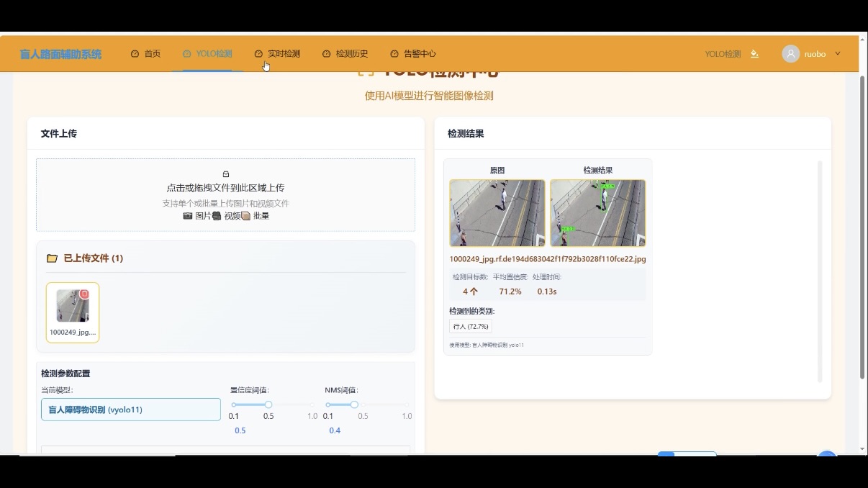The height and width of the screenshot is (488, 868).
Task: Select the YOLO检测 navigation tab
Action: point(207,54)
